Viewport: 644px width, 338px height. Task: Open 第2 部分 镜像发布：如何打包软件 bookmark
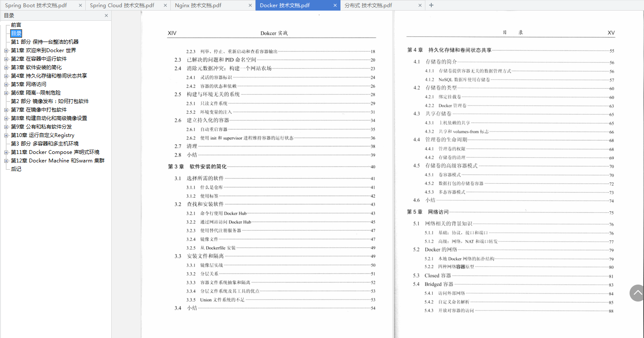[x=50, y=101]
